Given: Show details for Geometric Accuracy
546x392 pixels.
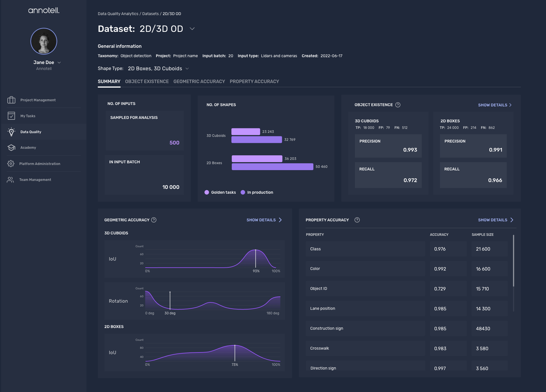Looking at the screenshot, I should pyautogui.click(x=264, y=220).
